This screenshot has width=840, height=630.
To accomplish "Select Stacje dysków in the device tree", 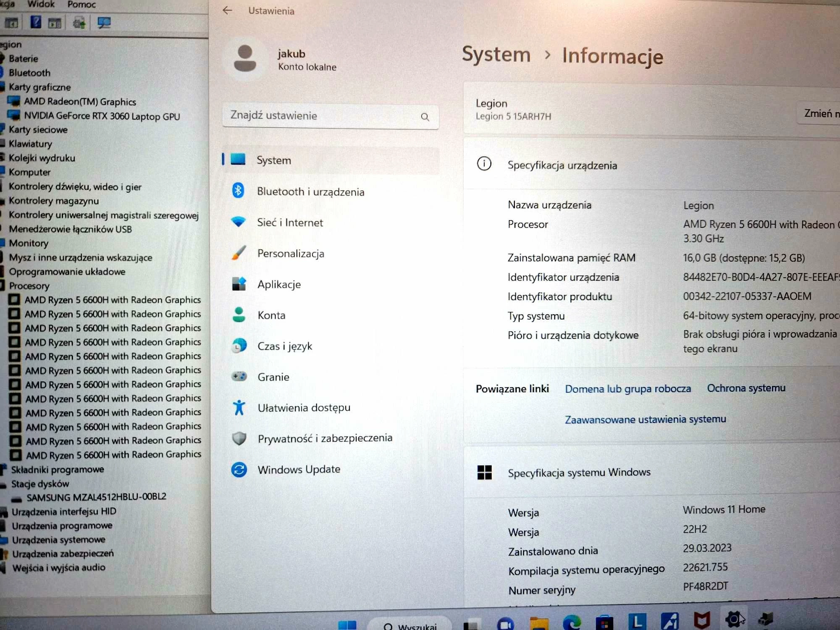I will 40,484.
